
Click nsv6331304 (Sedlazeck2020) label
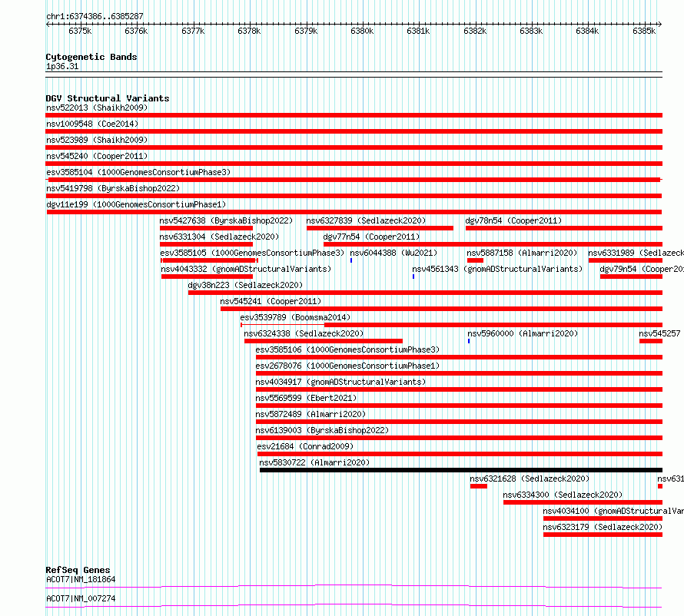pyautogui.click(x=219, y=237)
